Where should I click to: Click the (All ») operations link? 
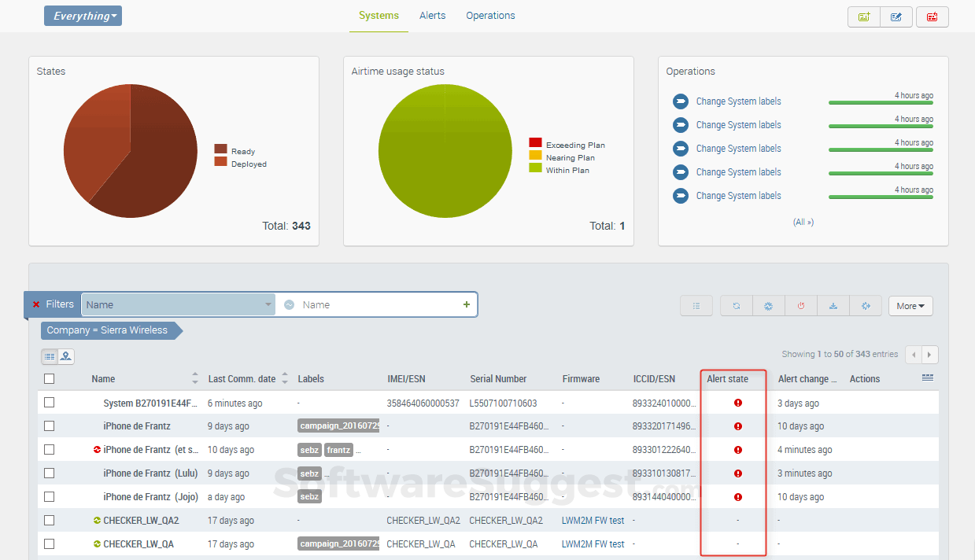[803, 222]
